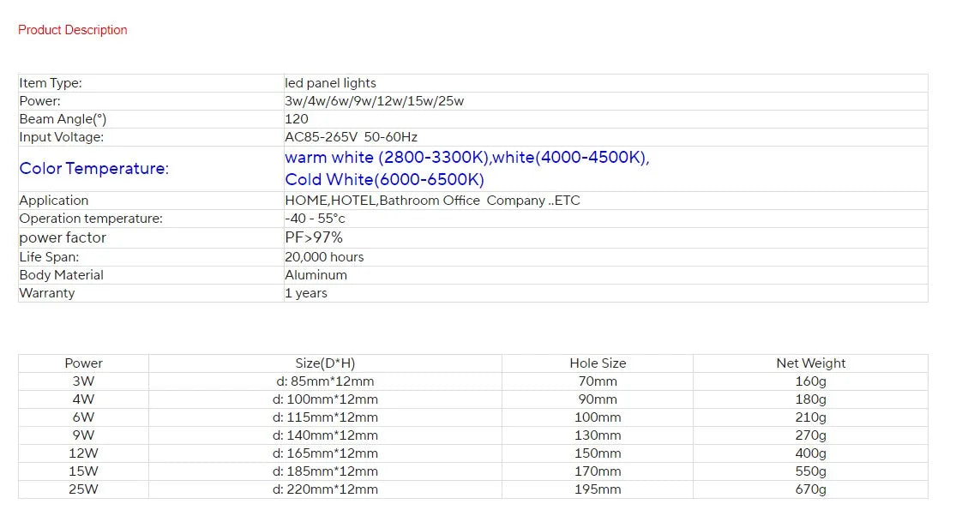Select the warm white color range text
The image size is (980, 510).
[x=467, y=158]
